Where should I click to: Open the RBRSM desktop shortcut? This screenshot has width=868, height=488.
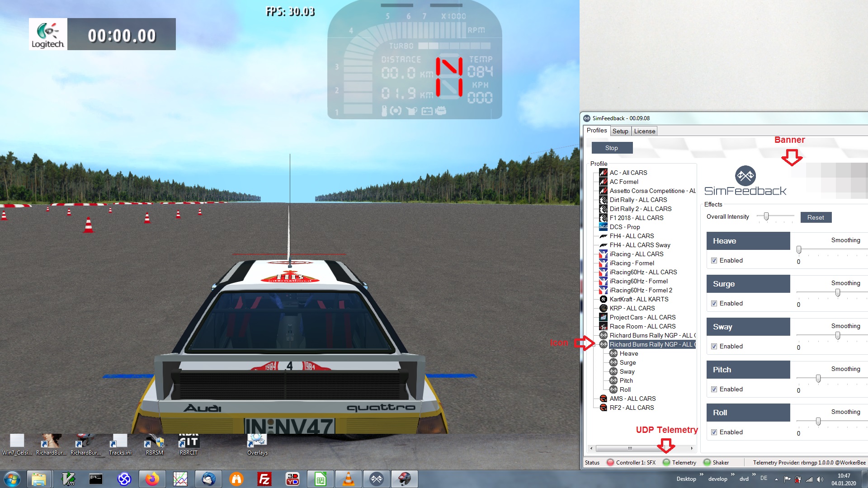(x=154, y=445)
